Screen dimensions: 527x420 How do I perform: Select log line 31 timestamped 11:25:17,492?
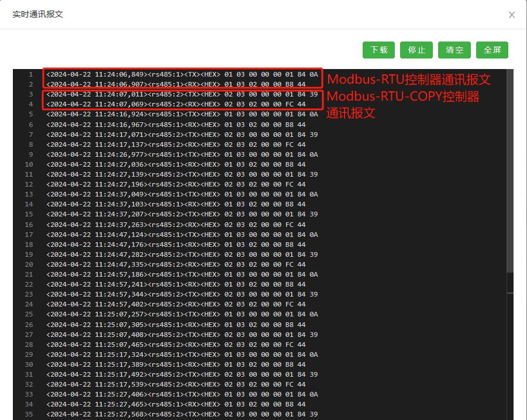182,374
